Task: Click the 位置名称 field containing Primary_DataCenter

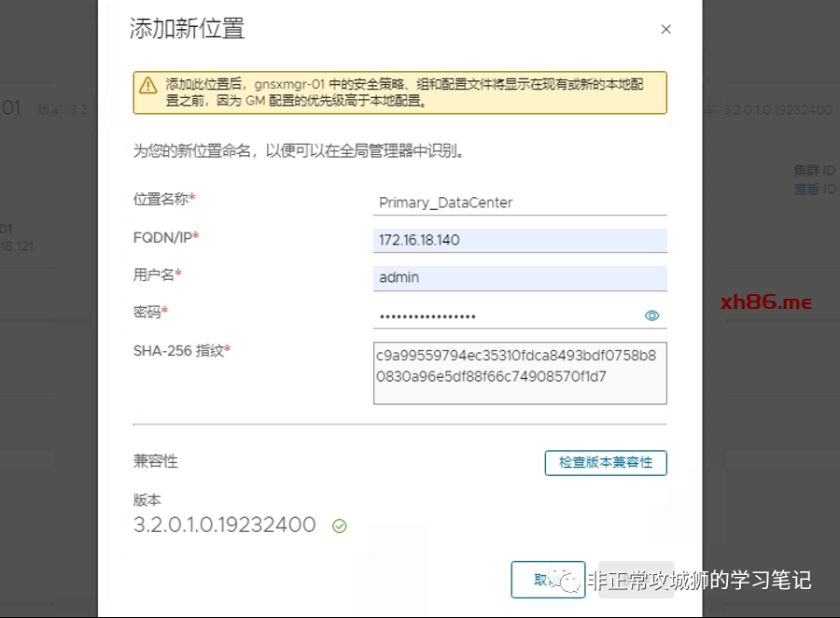Action: [x=519, y=203]
